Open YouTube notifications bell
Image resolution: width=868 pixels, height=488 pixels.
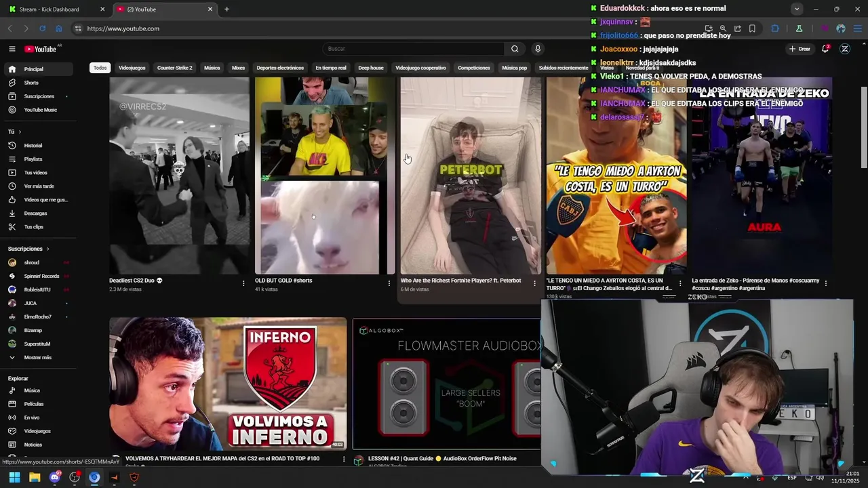(825, 49)
